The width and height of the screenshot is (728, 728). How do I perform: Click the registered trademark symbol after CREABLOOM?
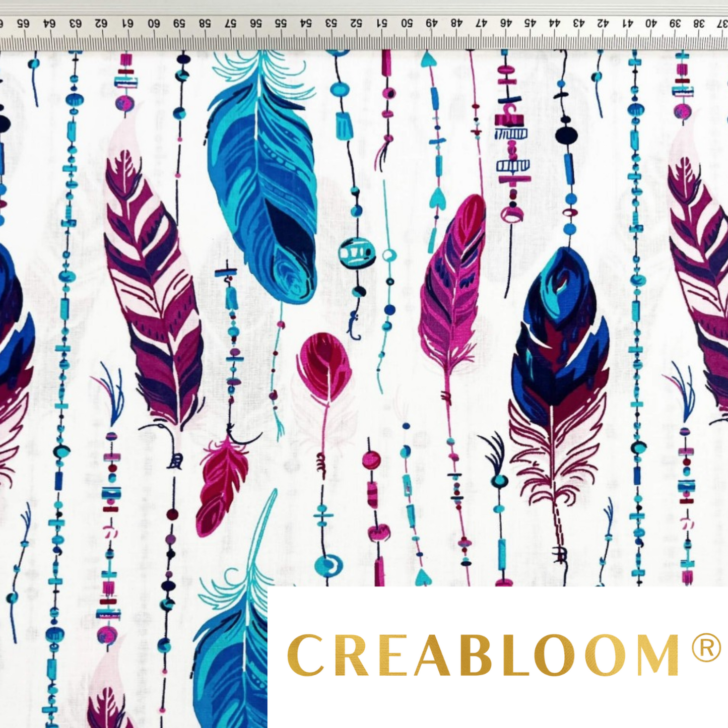tap(706, 648)
